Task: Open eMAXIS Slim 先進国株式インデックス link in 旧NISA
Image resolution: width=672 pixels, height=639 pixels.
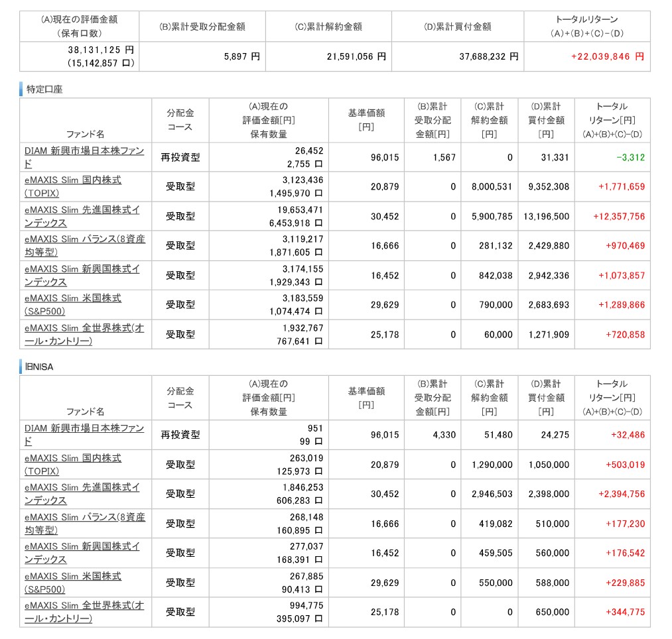Action: point(82,494)
